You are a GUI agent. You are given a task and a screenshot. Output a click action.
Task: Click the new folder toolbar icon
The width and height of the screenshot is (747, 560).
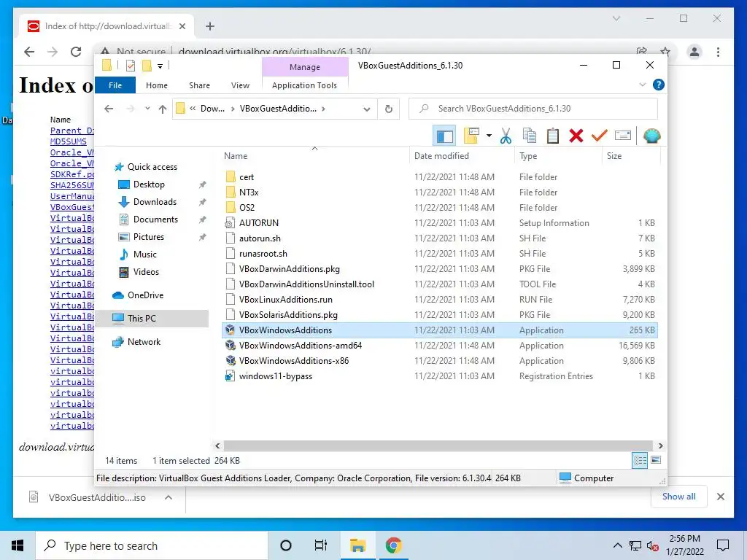coord(471,136)
